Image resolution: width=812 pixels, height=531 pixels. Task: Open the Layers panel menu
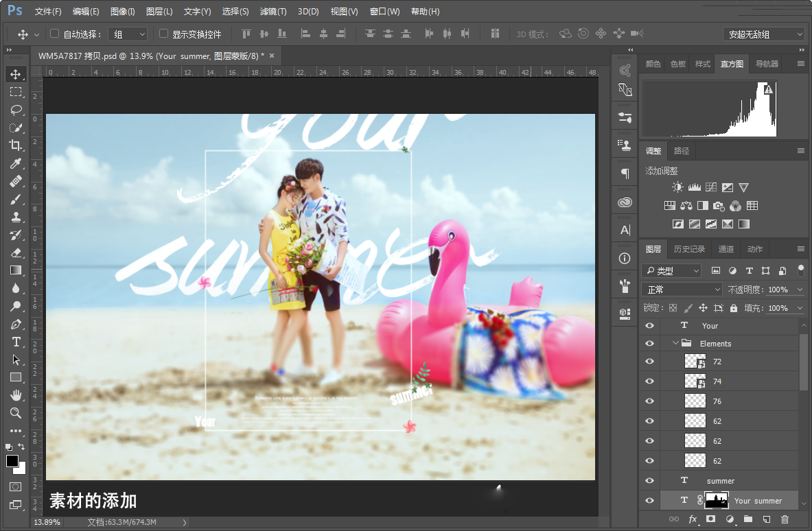click(800, 249)
